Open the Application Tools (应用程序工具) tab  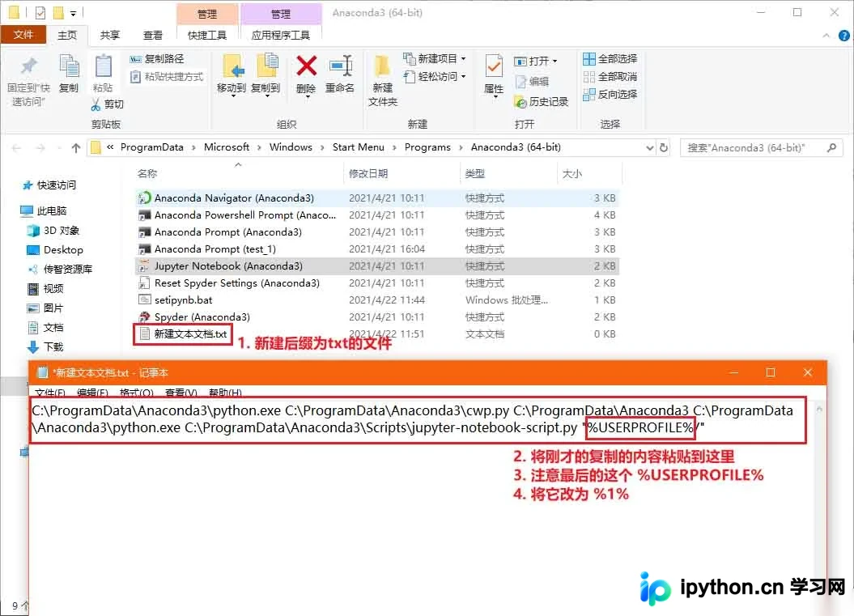[x=281, y=36]
